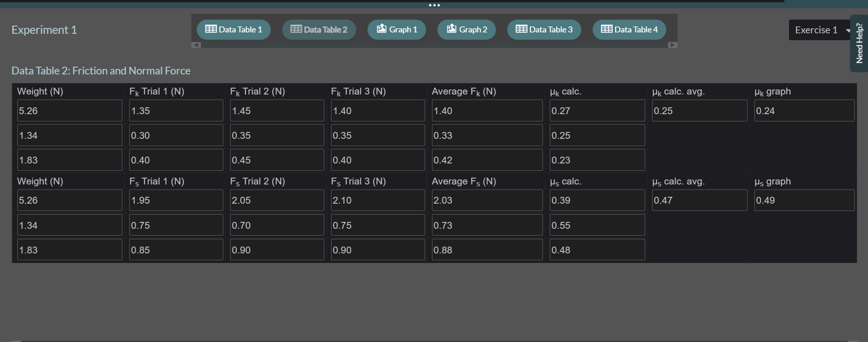Edit Fs Trial 2 field showing 0.90
Viewport: 868px width, 342px height.
277,250
